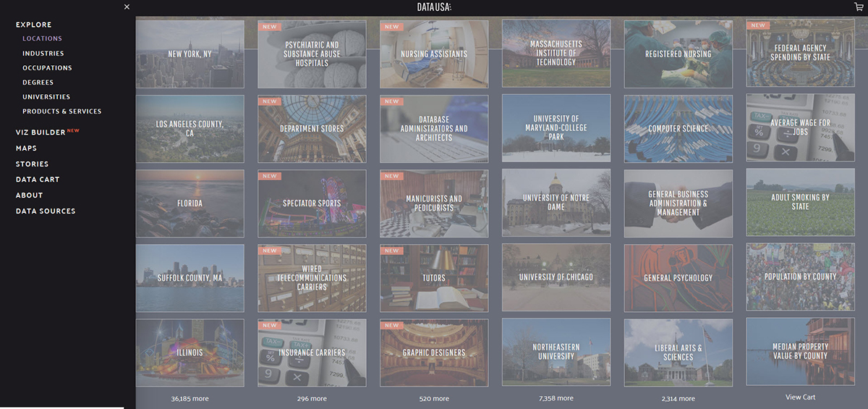Open Los Angeles County, CA tile
The width and height of the screenshot is (868, 409).
[x=190, y=129]
